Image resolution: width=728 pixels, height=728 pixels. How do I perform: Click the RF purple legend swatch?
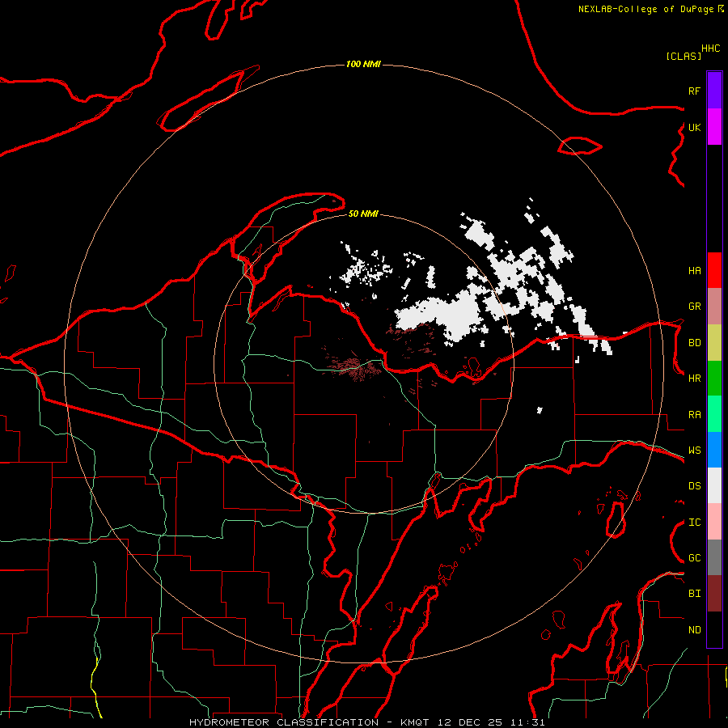click(x=714, y=91)
